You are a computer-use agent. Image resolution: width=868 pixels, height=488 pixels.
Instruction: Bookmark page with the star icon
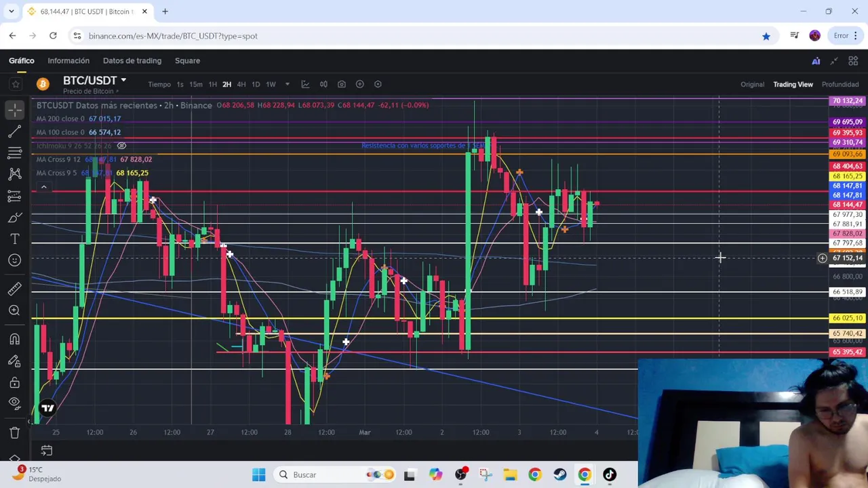(x=766, y=36)
